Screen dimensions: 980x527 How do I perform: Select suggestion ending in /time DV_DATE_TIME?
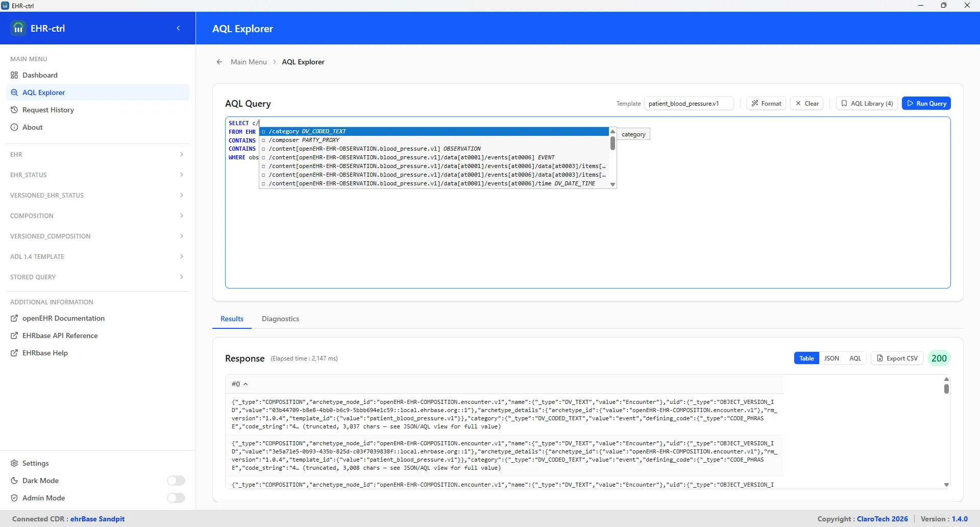point(434,183)
